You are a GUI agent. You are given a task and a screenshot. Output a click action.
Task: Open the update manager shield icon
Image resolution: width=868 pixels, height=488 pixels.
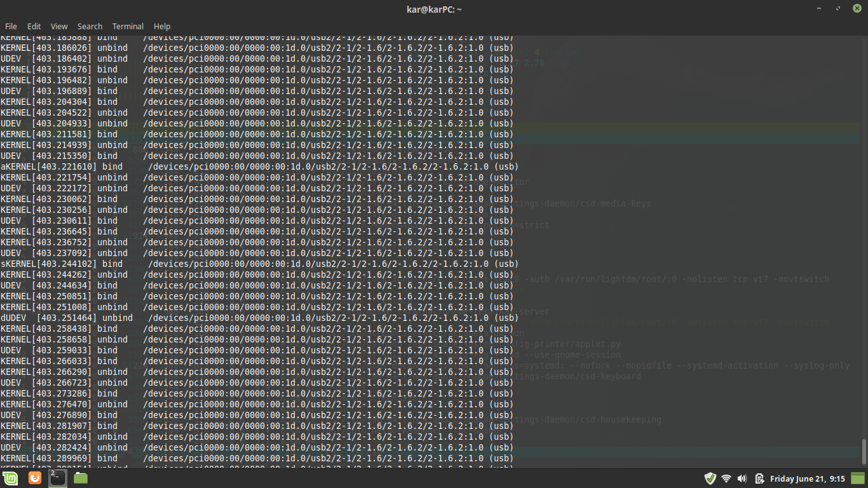pos(710,478)
